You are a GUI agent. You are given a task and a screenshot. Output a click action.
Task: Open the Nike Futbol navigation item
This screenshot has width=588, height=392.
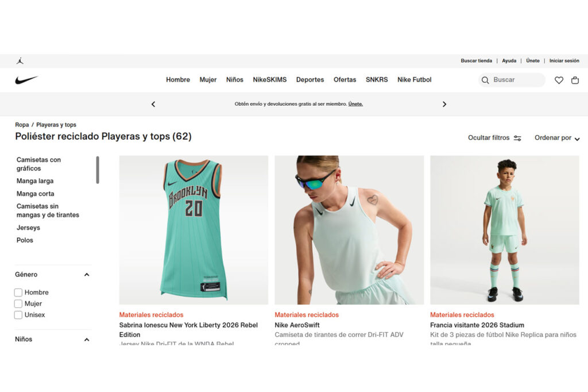click(415, 79)
